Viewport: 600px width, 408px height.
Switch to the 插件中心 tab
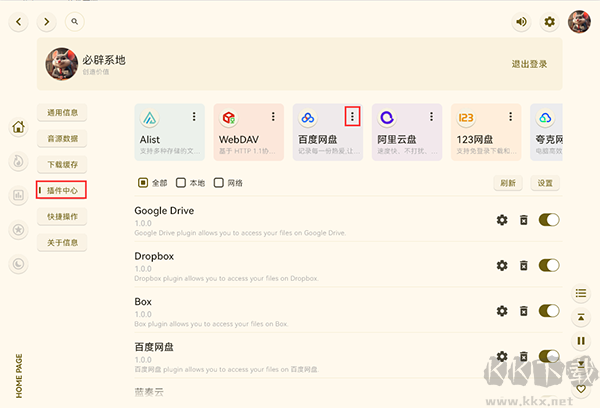(x=62, y=190)
